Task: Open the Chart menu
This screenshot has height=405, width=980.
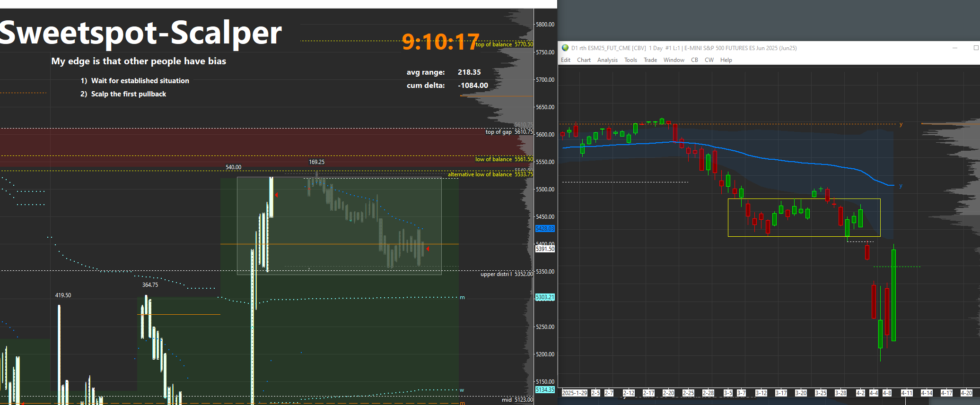Action: tap(584, 60)
